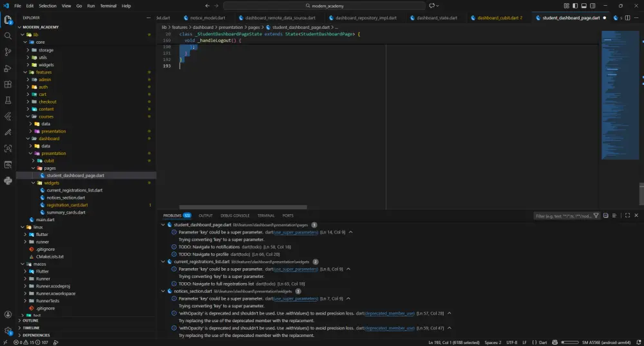The width and height of the screenshot is (644, 346).
Task: Open the Run and Debug view
Action: tap(8, 68)
